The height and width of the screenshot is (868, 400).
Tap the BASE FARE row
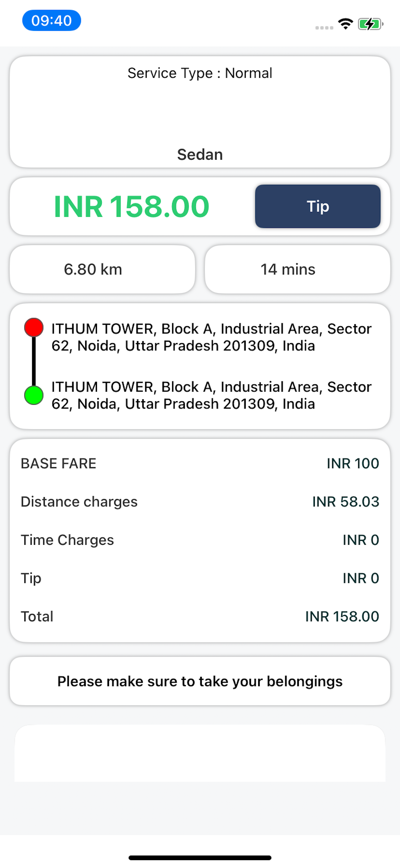point(200,463)
